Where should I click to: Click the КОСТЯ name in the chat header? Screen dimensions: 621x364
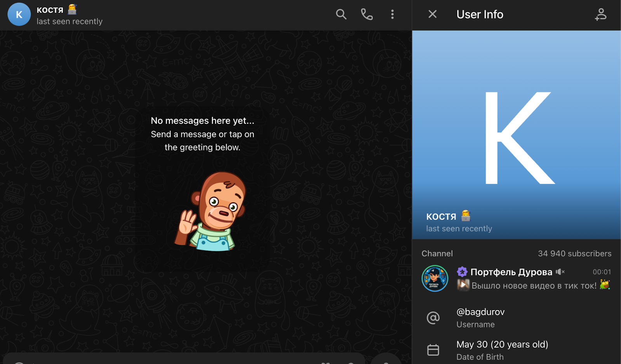[x=50, y=10]
